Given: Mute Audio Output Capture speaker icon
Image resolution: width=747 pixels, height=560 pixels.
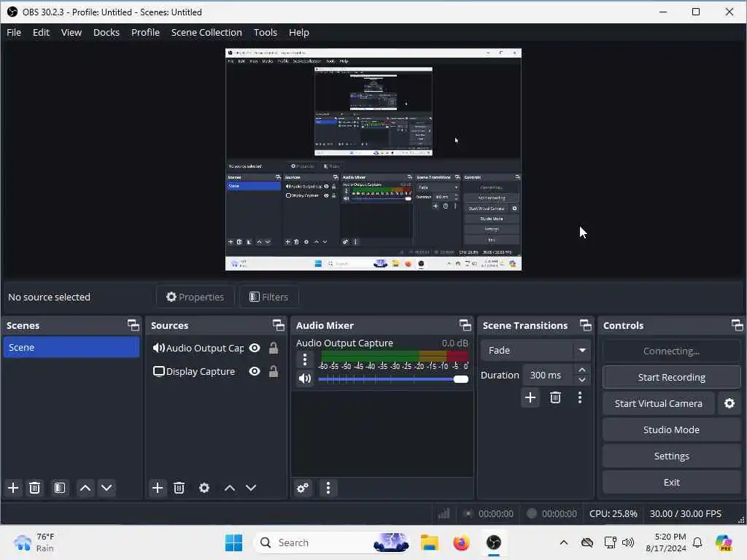Looking at the screenshot, I should 305,378.
